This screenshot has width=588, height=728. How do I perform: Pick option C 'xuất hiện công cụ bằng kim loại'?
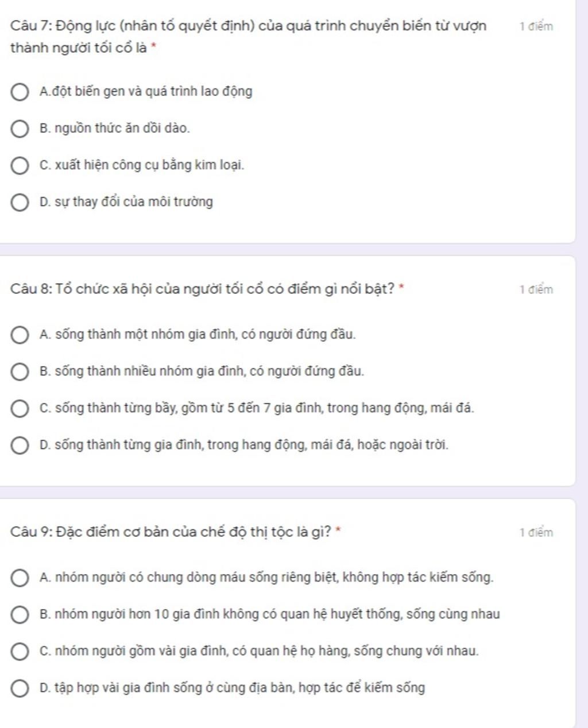[20, 166]
